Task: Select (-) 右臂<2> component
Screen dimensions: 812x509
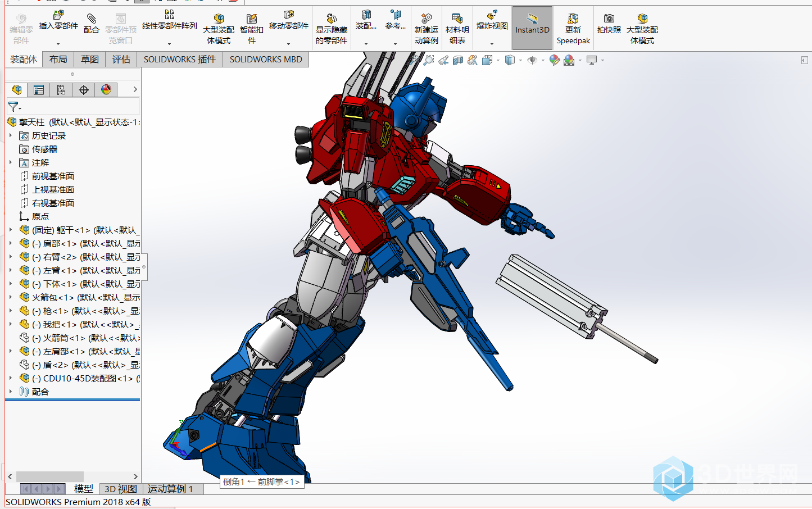Action: (80, 257)
